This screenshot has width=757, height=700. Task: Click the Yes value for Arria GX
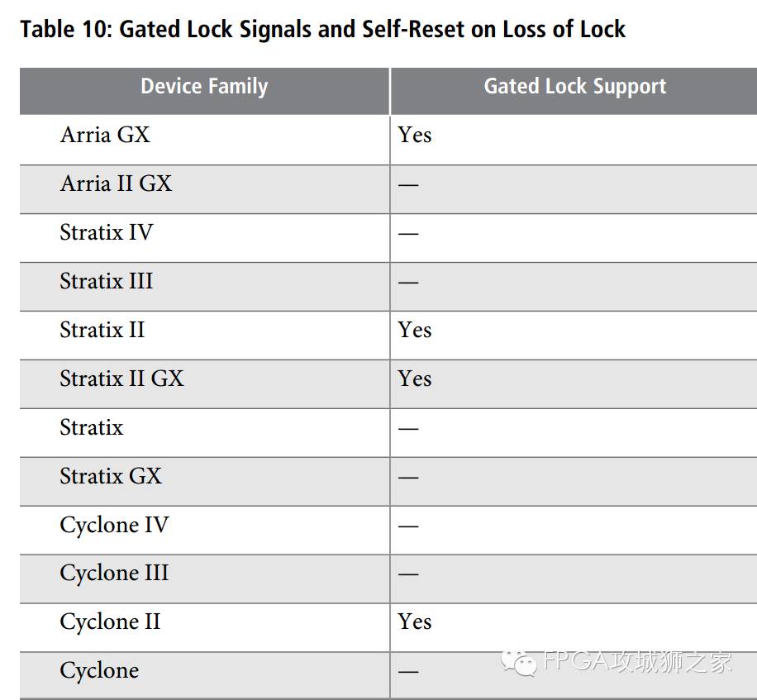coord(415,135)
